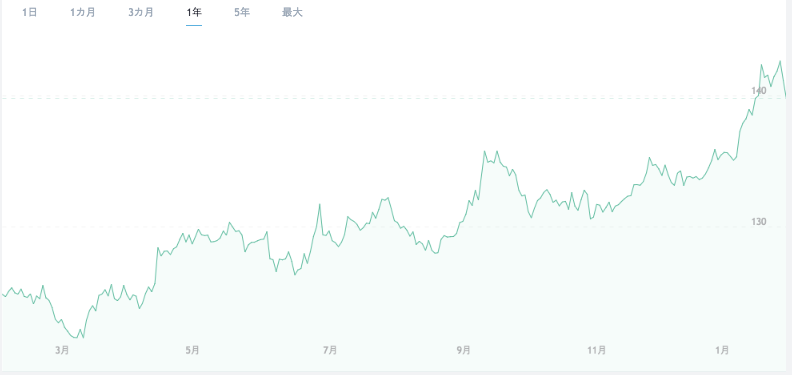Click the sharp spike in late June

320,204
